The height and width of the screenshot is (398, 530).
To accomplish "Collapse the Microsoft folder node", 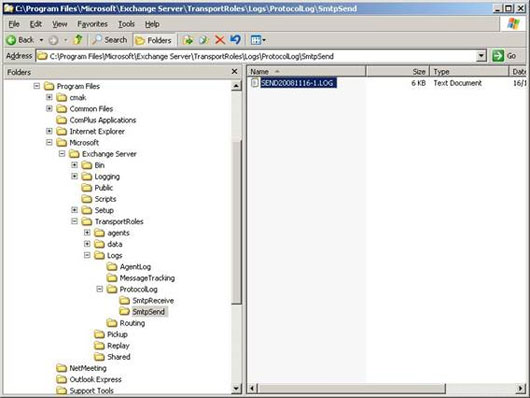I will pos(49,142).
